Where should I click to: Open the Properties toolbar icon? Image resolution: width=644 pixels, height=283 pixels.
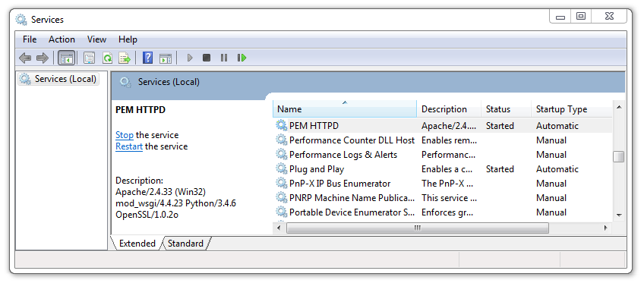click(x=89, y=58)
